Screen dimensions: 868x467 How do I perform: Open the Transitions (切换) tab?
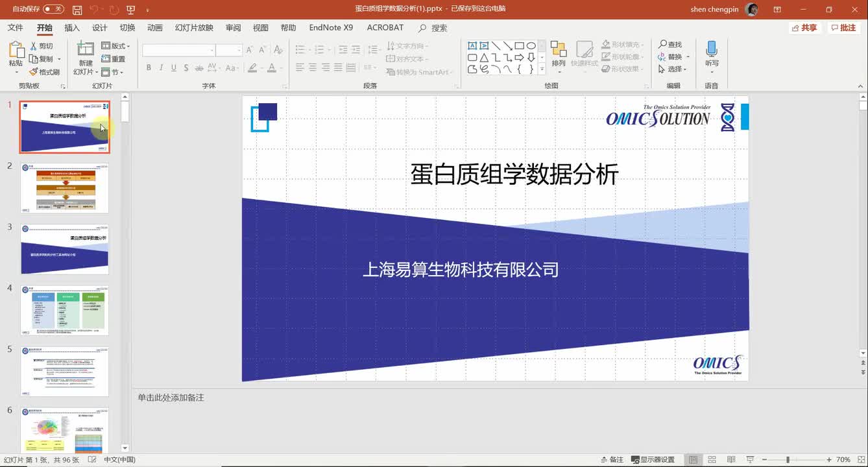coord(128,28)
